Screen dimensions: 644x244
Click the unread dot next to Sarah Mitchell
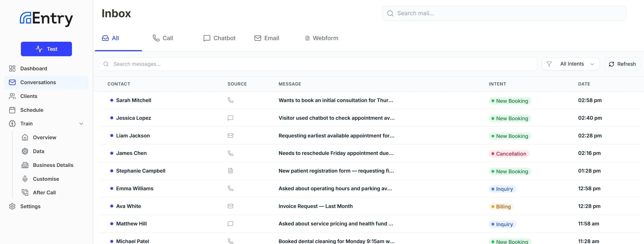[111, 100]
